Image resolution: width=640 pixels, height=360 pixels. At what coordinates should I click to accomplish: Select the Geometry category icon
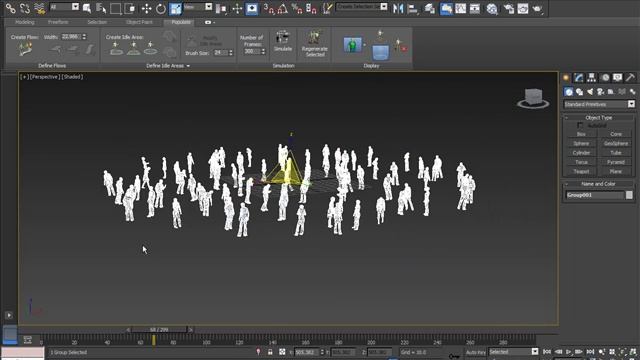coord(569,92)
